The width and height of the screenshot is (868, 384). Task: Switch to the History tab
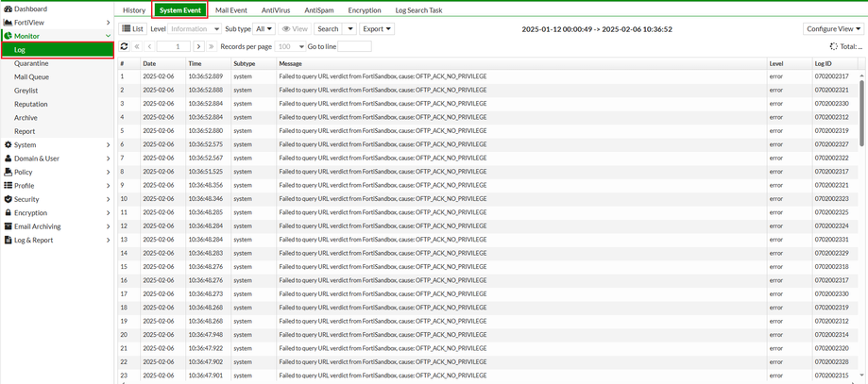coord(134,10)
